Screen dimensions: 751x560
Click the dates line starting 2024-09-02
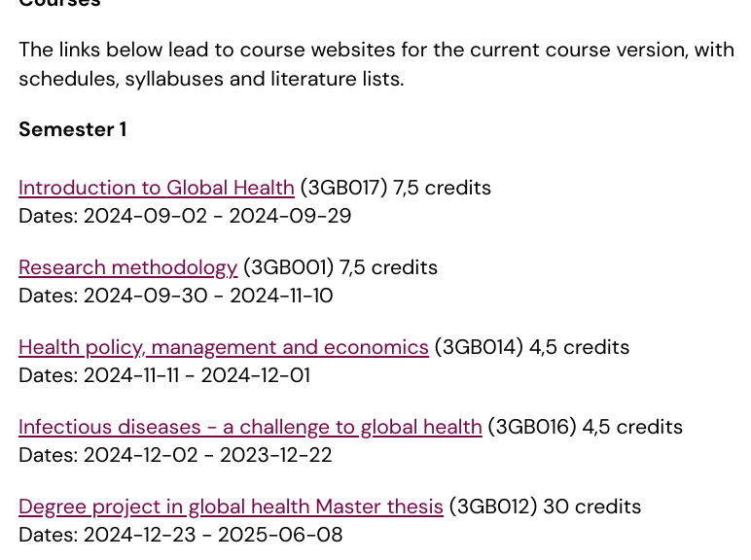point(185,216)
